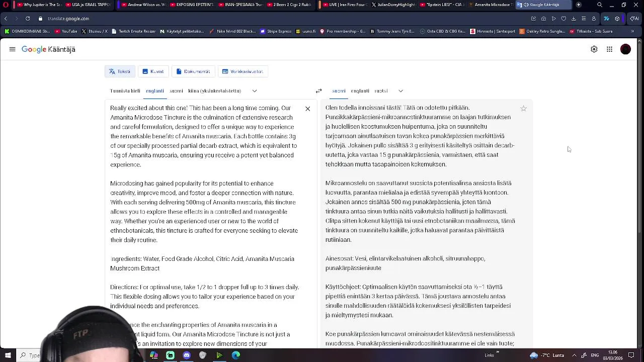Choose Tunnista kieli as source language
The height and width of the screenshot is (362, 644).
click(125, 91)
